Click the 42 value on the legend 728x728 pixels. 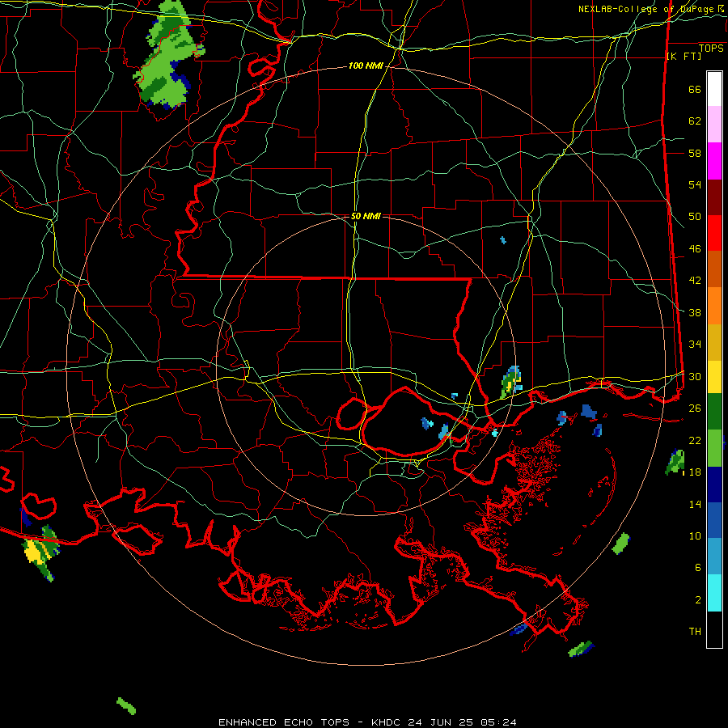coord(694,281)
